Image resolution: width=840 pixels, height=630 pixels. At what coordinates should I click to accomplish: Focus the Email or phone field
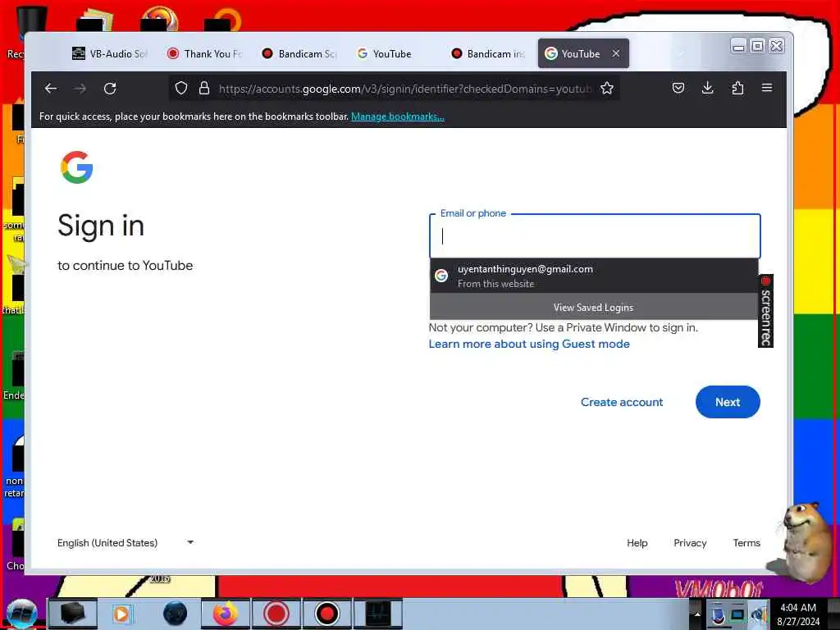coord(595,236)
